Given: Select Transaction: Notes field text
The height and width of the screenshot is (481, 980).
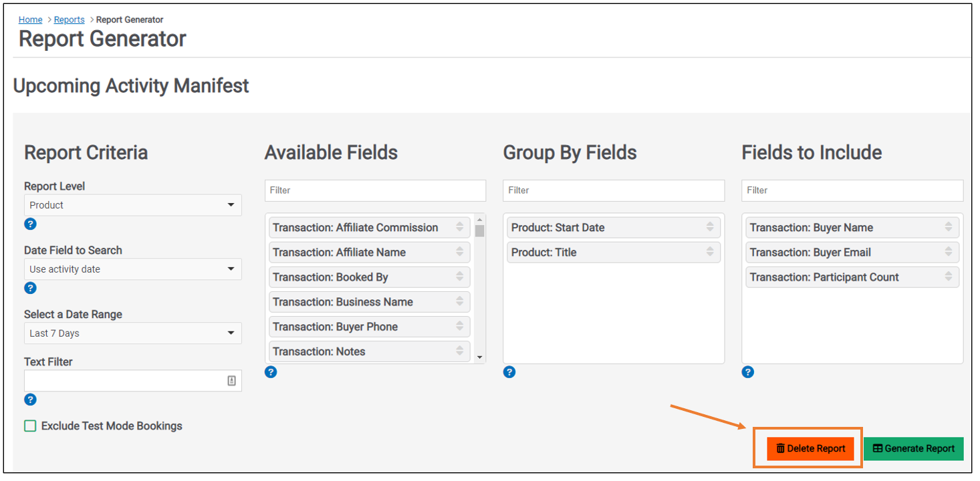Looking at the screenshot, I should [319, 351].
